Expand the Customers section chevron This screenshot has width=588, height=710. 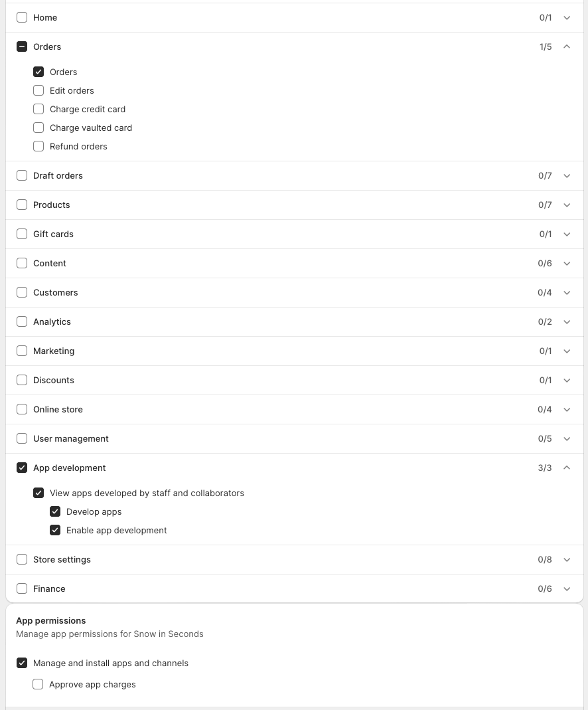(x=567, y=293)
